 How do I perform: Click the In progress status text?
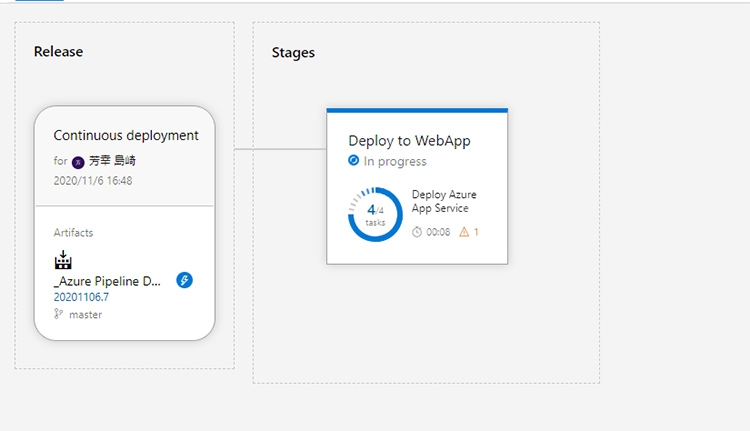tap(395, 161)
